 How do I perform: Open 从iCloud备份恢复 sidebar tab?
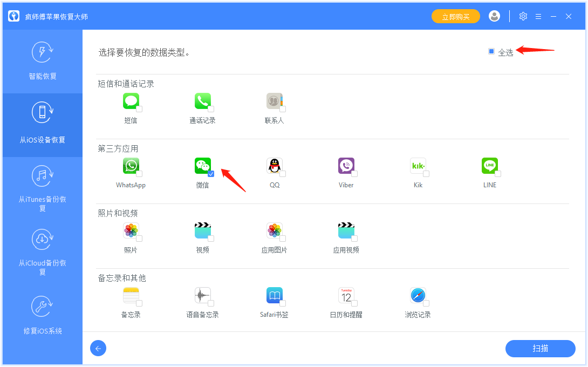(43, 253)
